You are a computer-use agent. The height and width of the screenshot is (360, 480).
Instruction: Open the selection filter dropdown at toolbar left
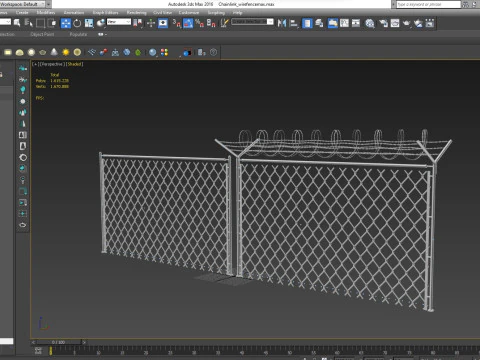pos(5,22)
